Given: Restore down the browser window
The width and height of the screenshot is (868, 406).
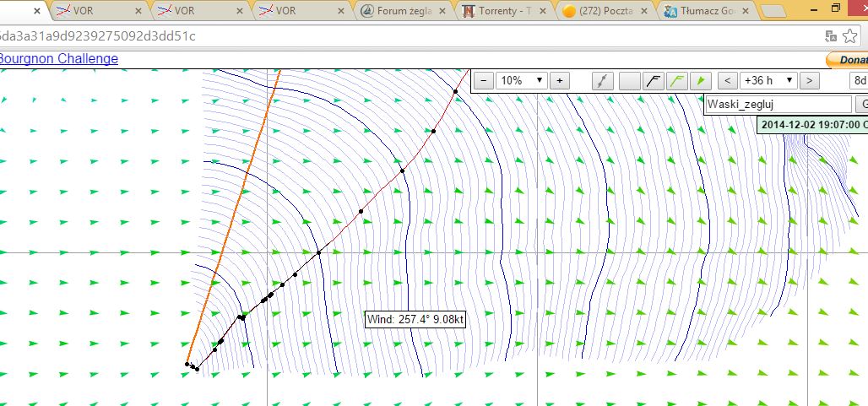Looking at the screenshot, I should (836, 8).
